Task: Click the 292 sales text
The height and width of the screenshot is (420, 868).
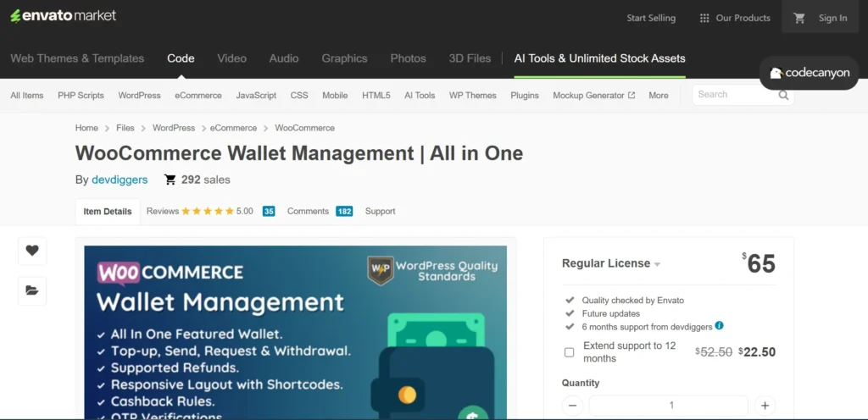Action: 205,180
